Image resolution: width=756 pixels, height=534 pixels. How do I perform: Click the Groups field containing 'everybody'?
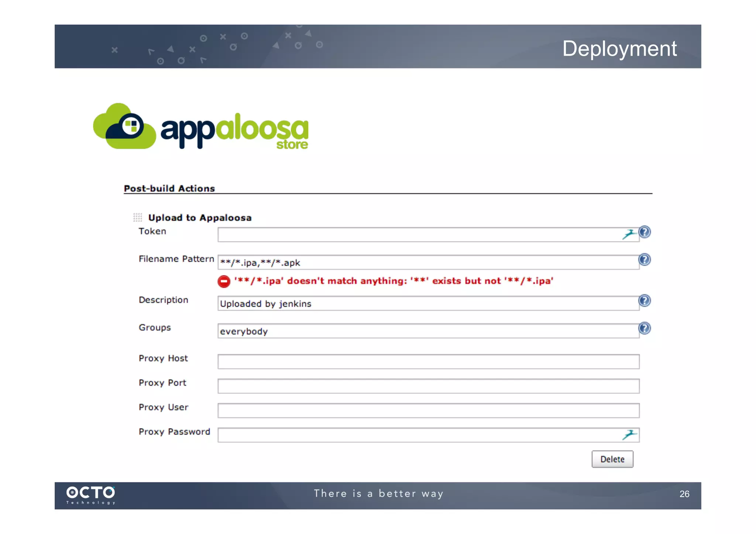tap(428, 331)
